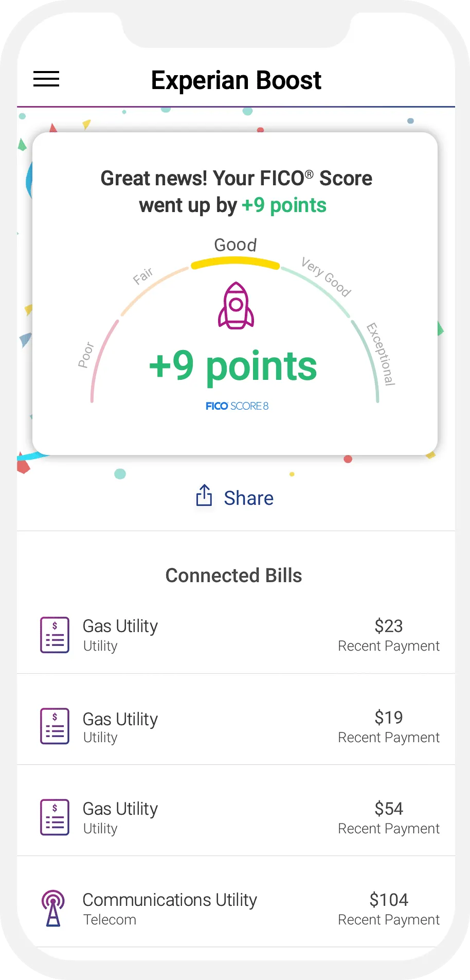Click the Connected Bills section heading

[233, 575]
